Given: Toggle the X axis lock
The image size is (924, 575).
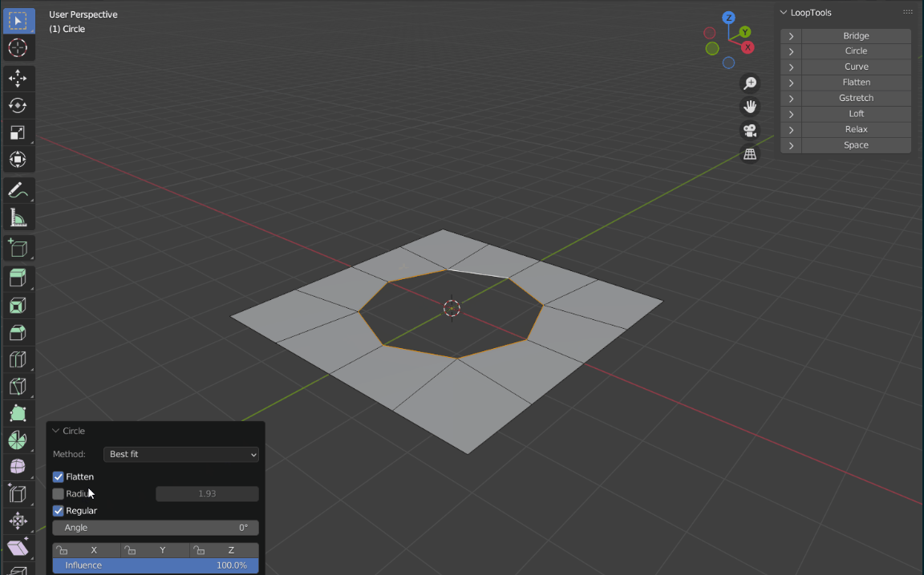Looking at the screenshot, I should coord(87,550).
